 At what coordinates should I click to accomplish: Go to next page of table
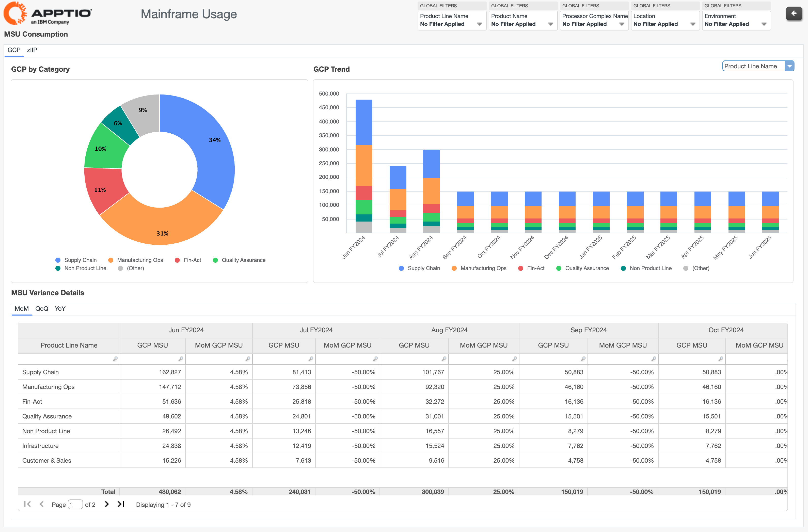[107, 504]
